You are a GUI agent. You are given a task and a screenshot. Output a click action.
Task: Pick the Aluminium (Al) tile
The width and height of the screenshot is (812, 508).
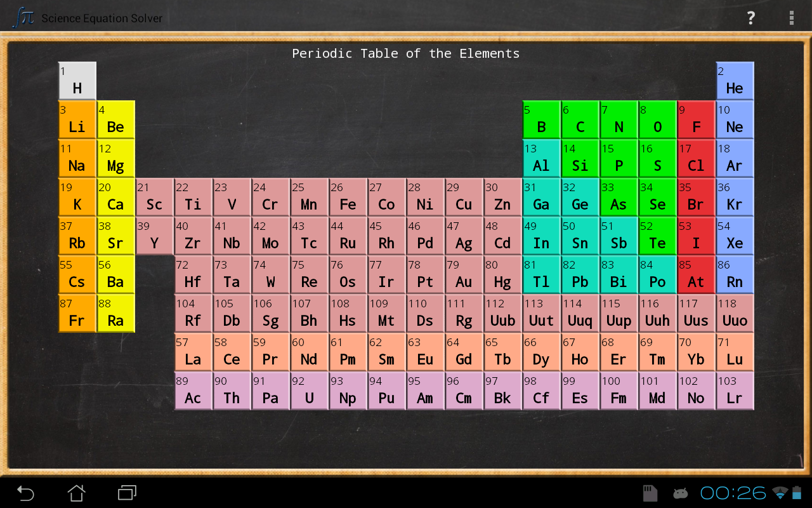(x=542, y=158)
